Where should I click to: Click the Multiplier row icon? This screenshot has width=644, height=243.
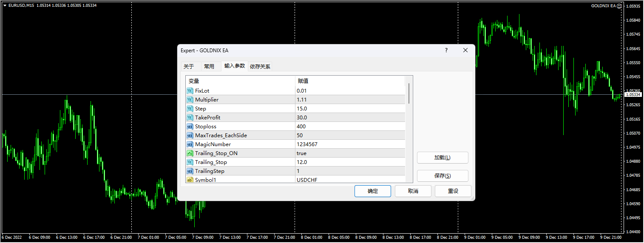190,99
